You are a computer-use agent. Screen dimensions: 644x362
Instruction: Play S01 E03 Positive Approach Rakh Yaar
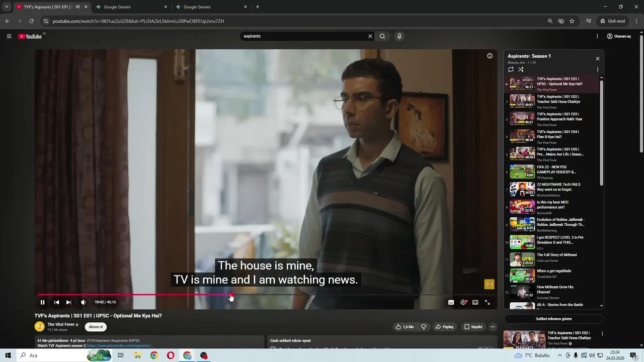[x=552, y=119]
